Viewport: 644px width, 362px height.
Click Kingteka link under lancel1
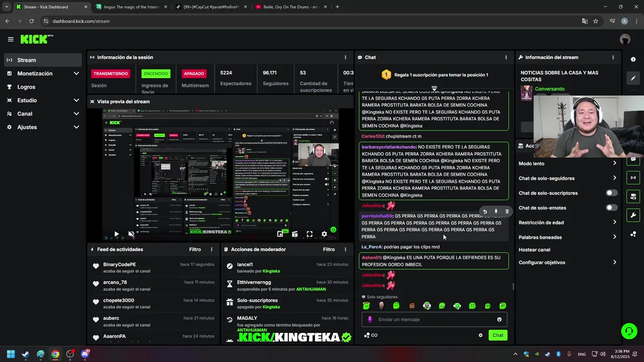pos(271,271)
